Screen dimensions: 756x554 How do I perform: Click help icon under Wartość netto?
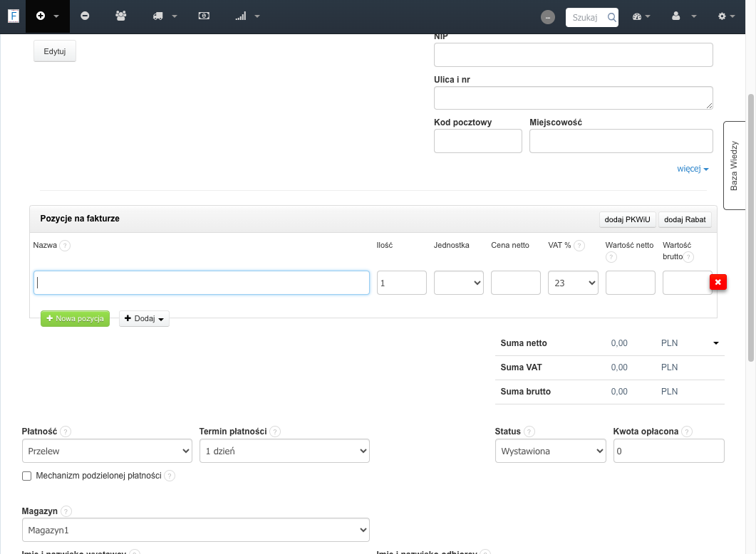coord(611,257)
